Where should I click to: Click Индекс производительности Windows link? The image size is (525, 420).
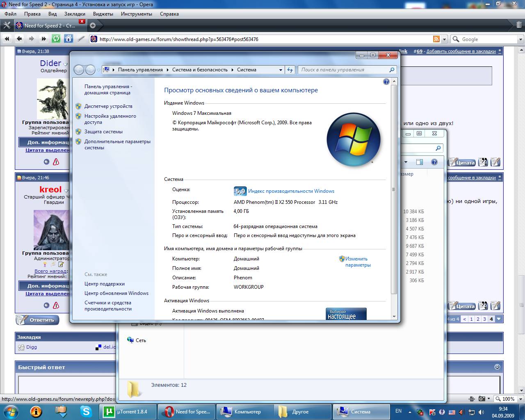click(x=291, y=191)
